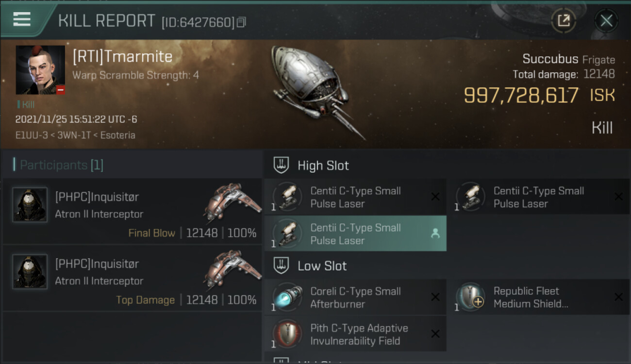Open the hamburger menu icon
Image resolution: width=631 pixels, height=364 pixels.
coord(22,19)
